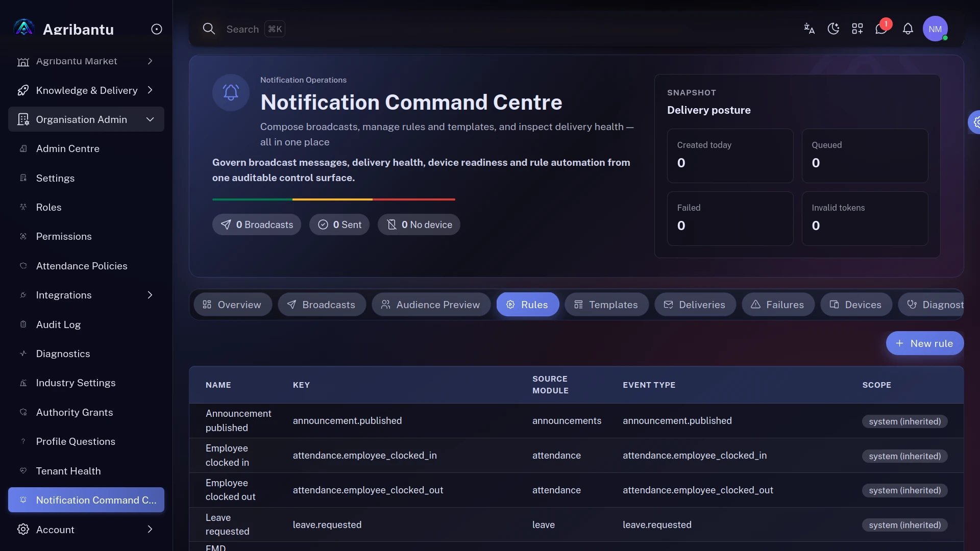
Task: Open Tenant Health in sidebar
Action: point(86,471)
